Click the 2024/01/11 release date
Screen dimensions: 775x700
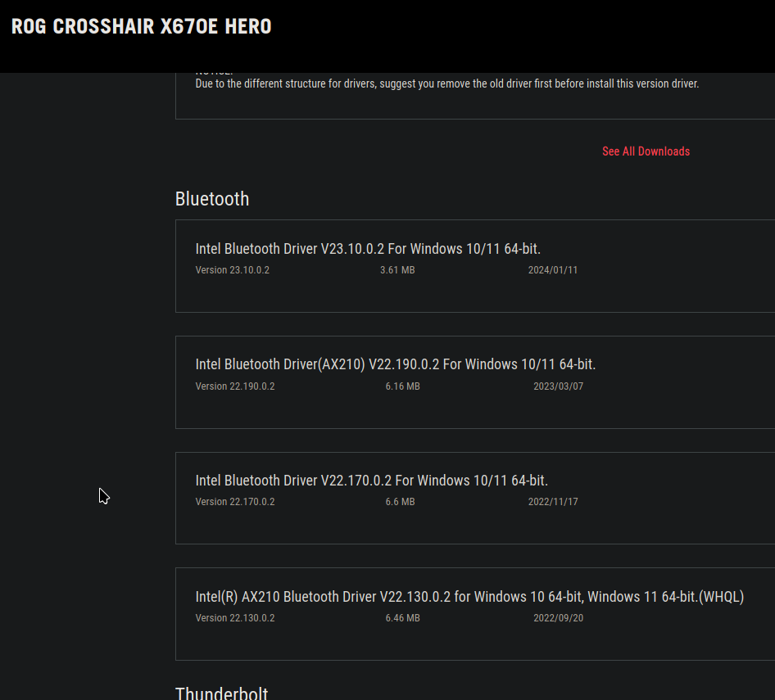(553, 270)
